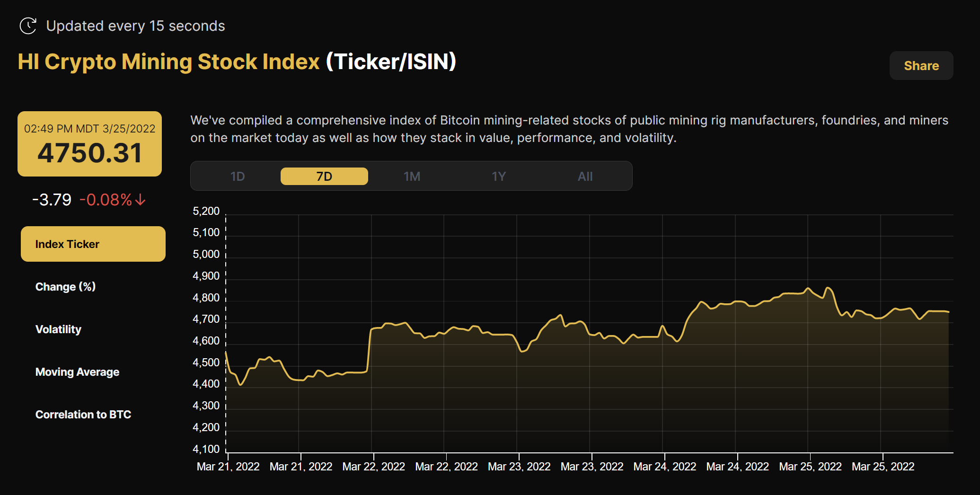View the Correlation to BTC metric

[x=83, y=414]
